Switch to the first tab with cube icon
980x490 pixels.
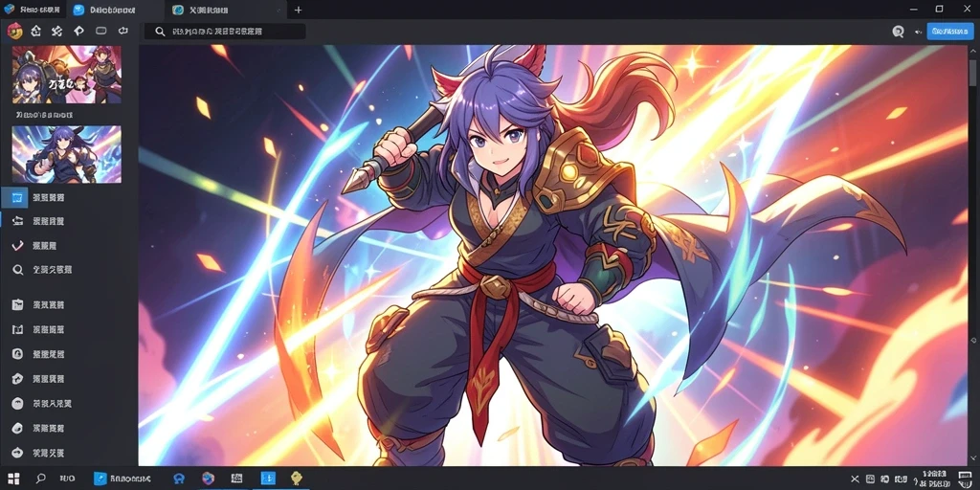[x=33, y=10]
